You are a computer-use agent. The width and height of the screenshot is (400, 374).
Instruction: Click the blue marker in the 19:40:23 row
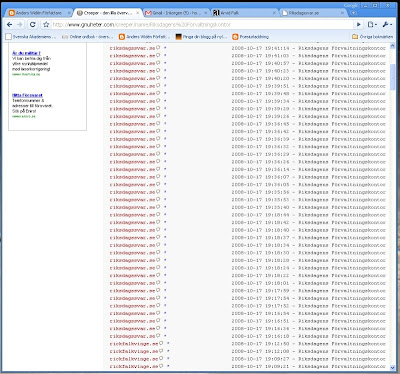coord(165,70)
